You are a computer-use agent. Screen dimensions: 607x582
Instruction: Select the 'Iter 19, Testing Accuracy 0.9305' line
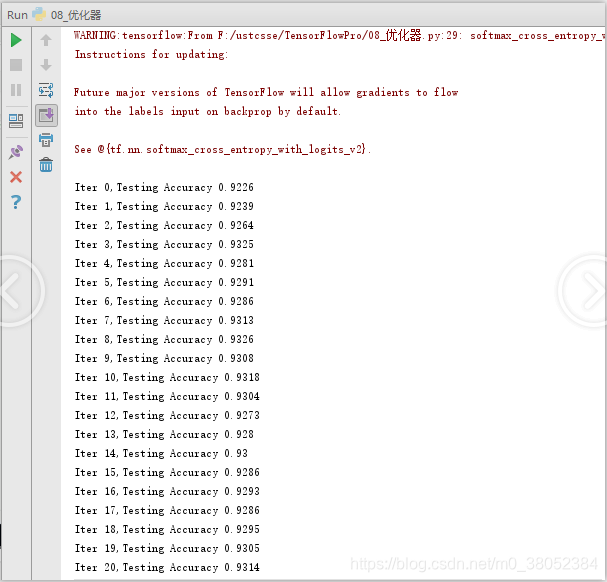tap(167, 548)
